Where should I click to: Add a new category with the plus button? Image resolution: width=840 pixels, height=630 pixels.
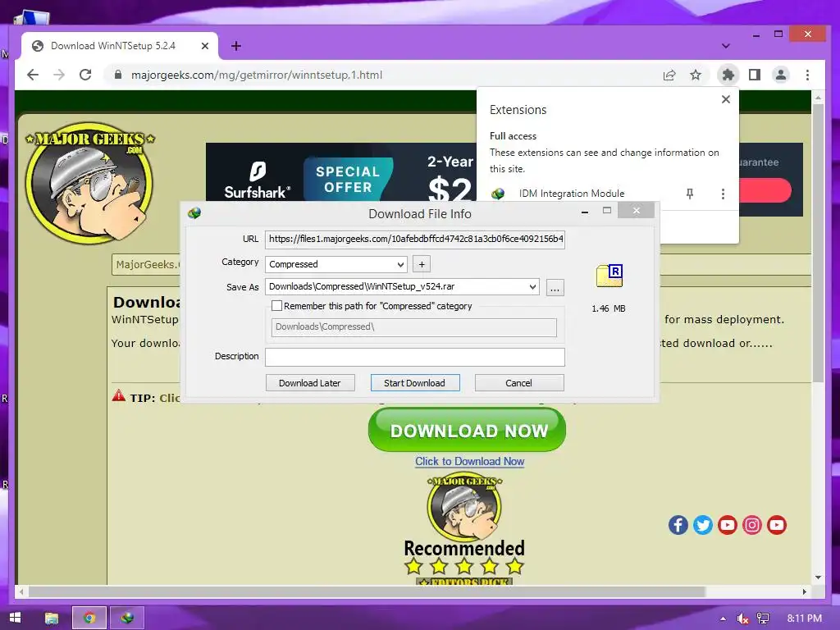coord(422,264)
